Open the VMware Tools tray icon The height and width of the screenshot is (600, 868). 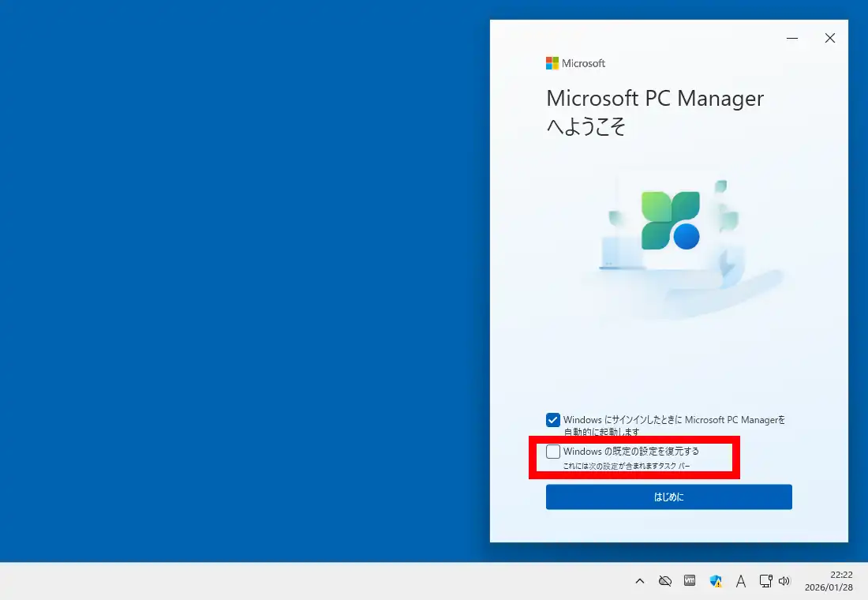(690, 581)
